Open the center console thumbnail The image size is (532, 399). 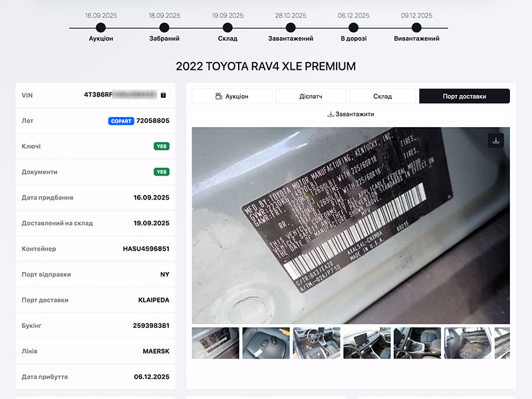click(x=418, y=343)
